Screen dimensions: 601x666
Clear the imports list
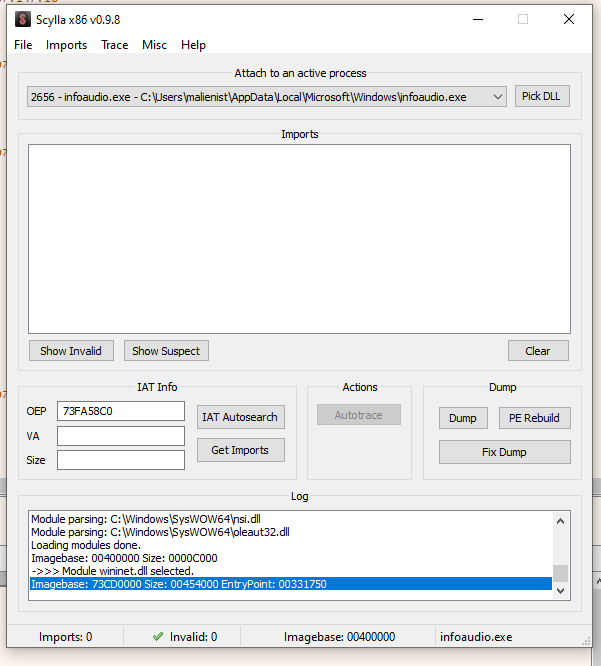537,351
